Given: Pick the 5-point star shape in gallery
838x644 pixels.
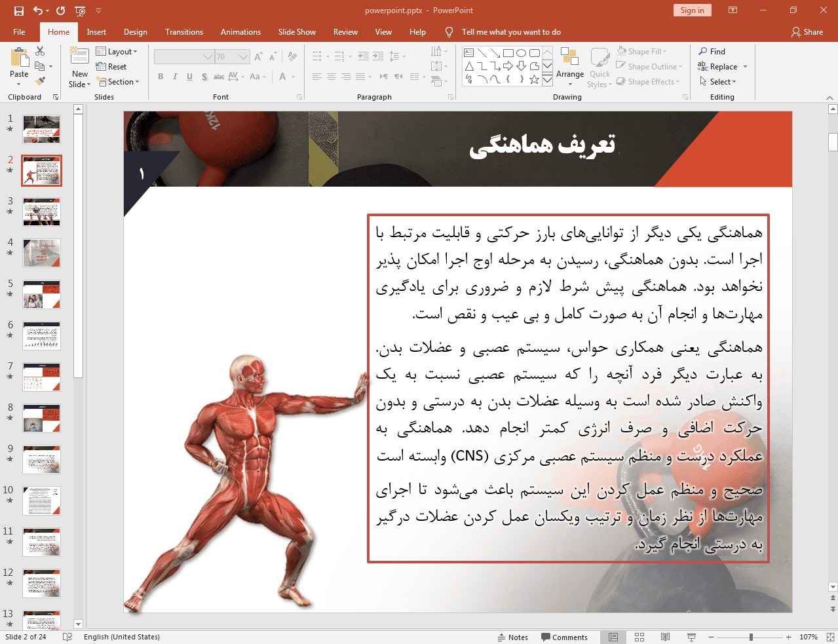Looking at the screenshot, I should [x=534, y=80].
